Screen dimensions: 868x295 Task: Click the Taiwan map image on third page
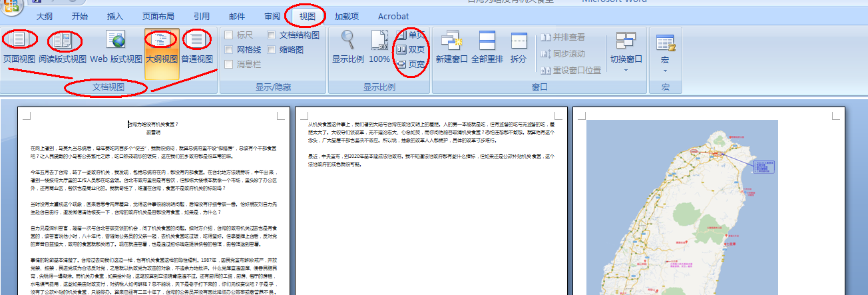click(683, 207)
